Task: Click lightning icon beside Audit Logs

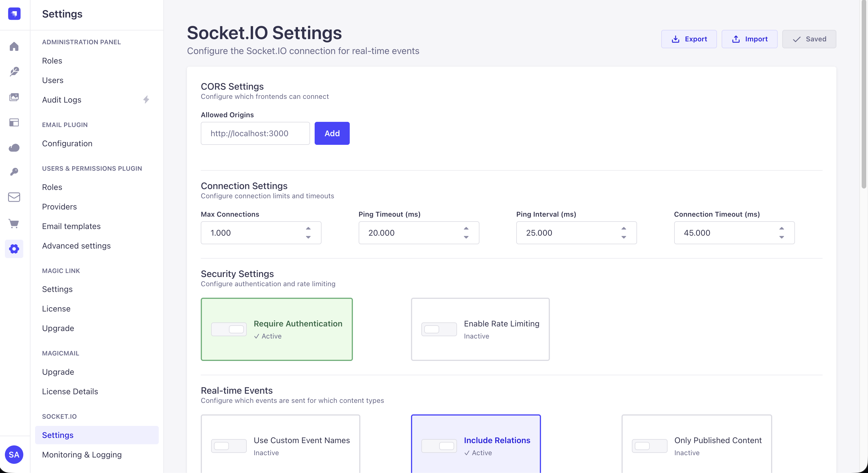Action: click(146, 99)
